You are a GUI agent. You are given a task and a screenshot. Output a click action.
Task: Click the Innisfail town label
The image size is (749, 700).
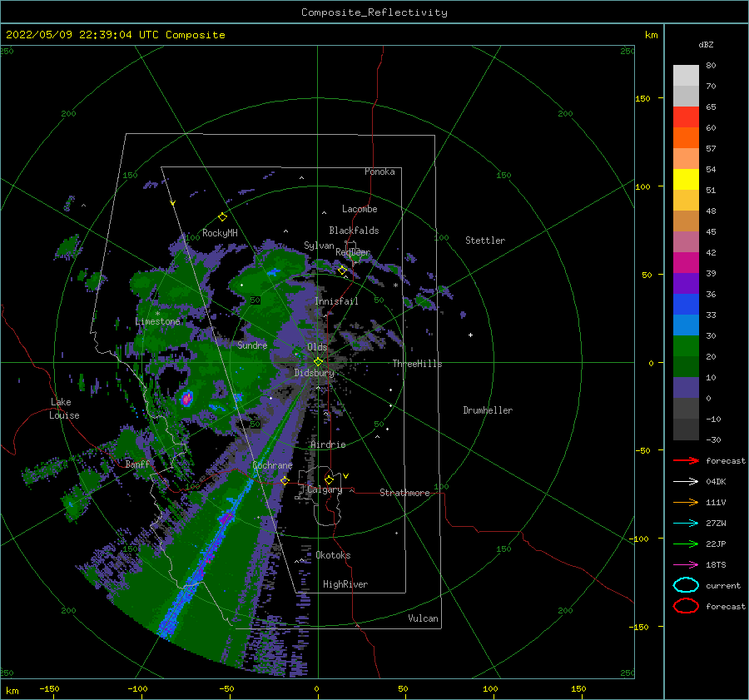336,301
